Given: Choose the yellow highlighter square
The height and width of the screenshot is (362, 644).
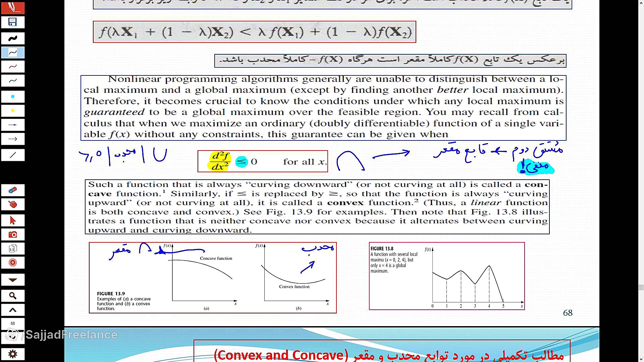Looking at the screenshot, I should point(13,111).
